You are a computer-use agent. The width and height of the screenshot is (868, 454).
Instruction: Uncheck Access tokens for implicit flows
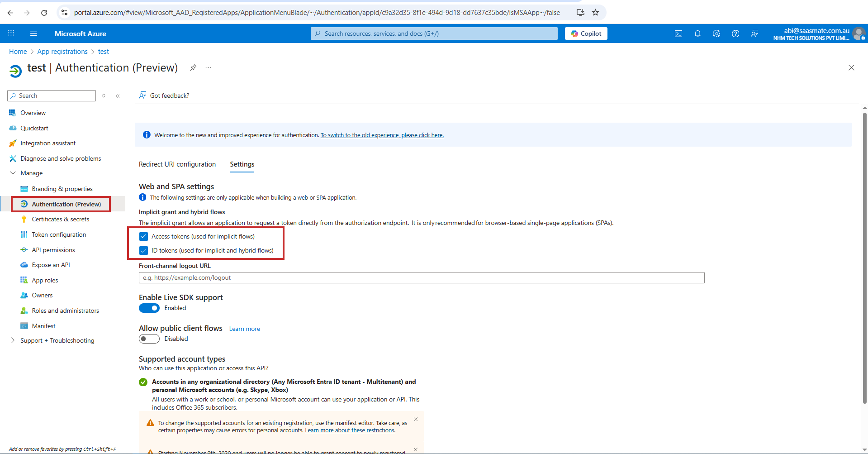pyautogui.click(x=143, y=236)
